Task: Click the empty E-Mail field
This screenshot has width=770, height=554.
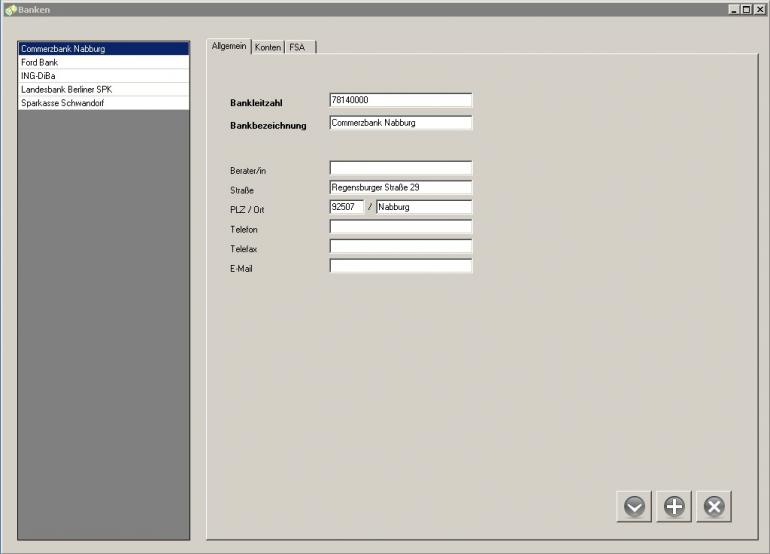Action: (401, 266)
